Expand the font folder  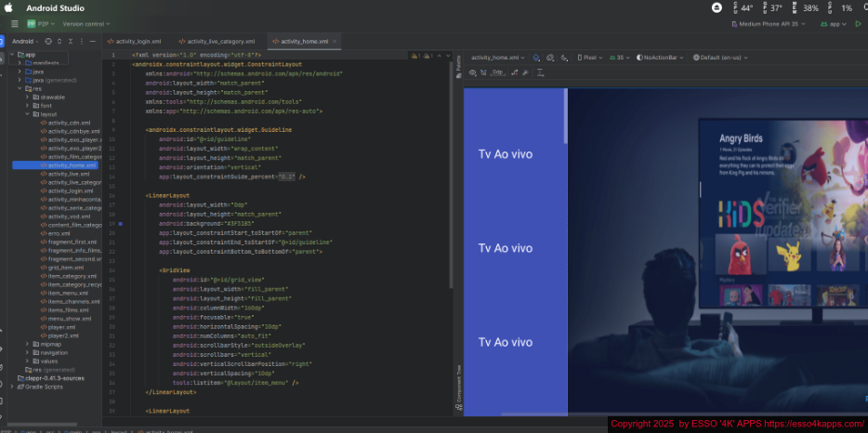coord(28,106)
